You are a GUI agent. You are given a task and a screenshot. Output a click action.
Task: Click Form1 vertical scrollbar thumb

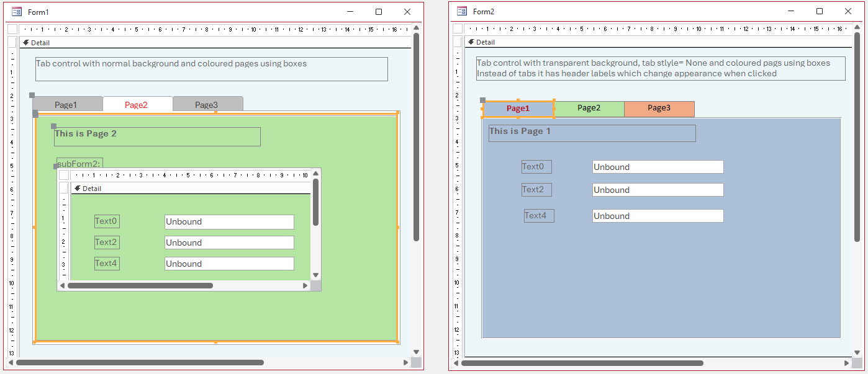417,136
